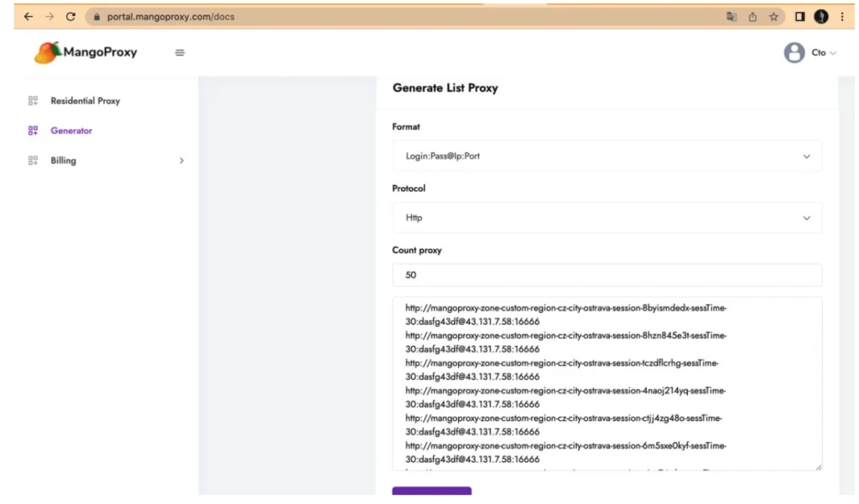Click the Count proxy field showing 50
Screen dimensions: 859x504
607,275
